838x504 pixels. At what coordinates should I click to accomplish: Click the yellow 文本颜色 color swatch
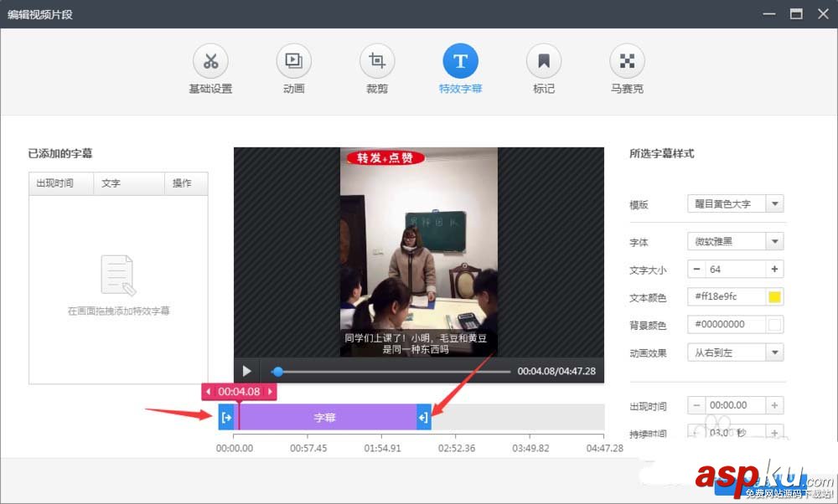[x=775, y=296]
